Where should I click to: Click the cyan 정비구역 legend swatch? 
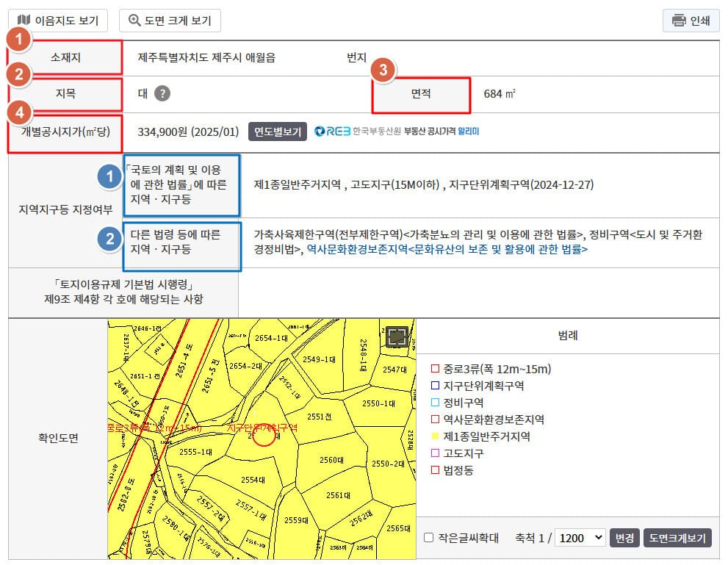pos(435,403)
